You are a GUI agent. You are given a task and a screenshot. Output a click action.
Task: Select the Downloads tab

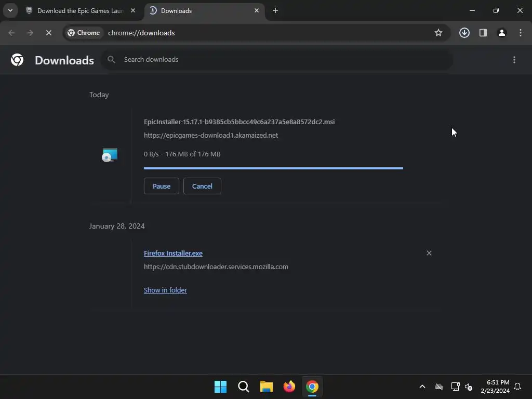pos(205,11)
